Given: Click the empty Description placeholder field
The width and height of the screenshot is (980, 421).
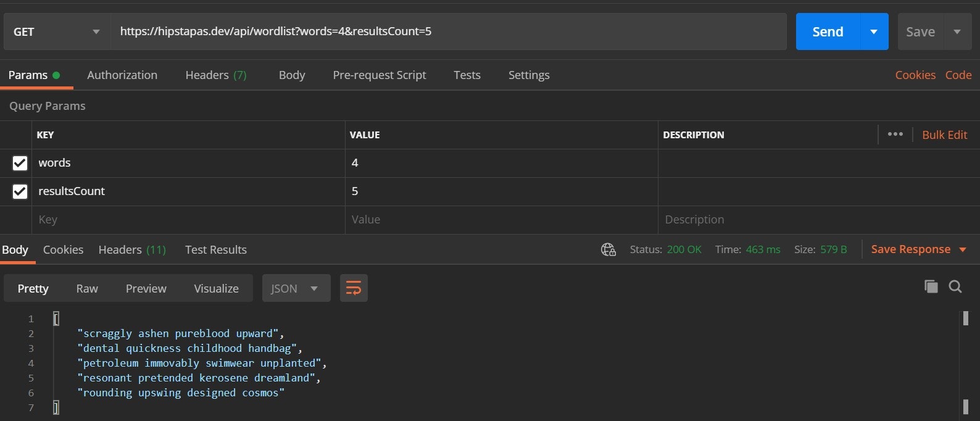Looking at the screenshot, I should pos(819,220).
